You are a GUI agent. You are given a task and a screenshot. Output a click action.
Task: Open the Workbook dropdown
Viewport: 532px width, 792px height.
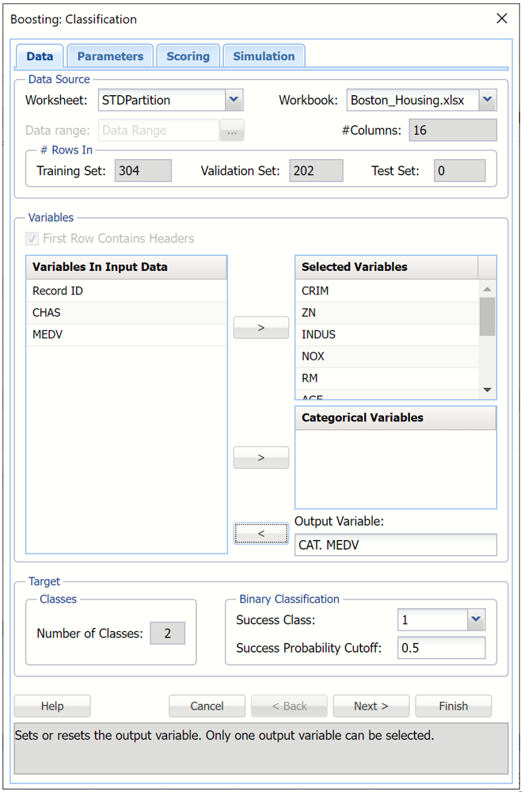click(x=488, y=100)
